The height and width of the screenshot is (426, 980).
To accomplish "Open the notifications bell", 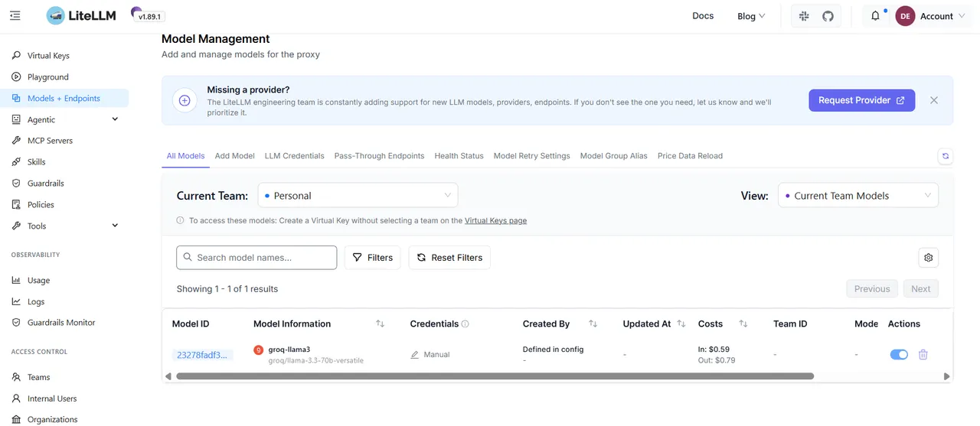I will (876, 16).
